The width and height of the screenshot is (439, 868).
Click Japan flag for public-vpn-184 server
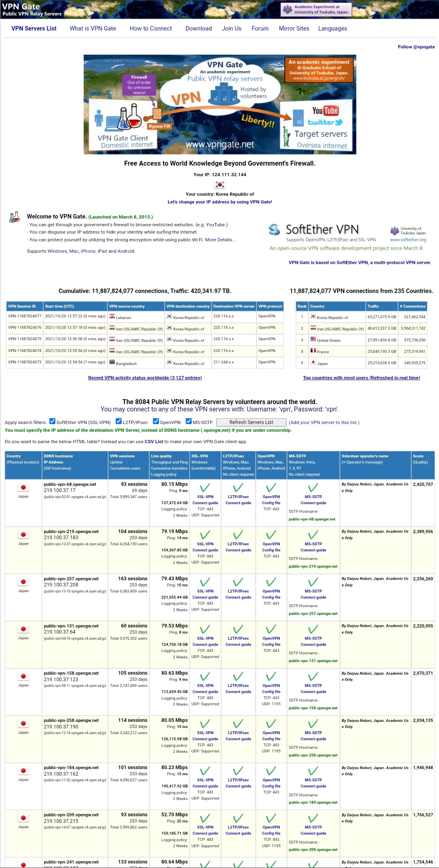tap(23, 770)
